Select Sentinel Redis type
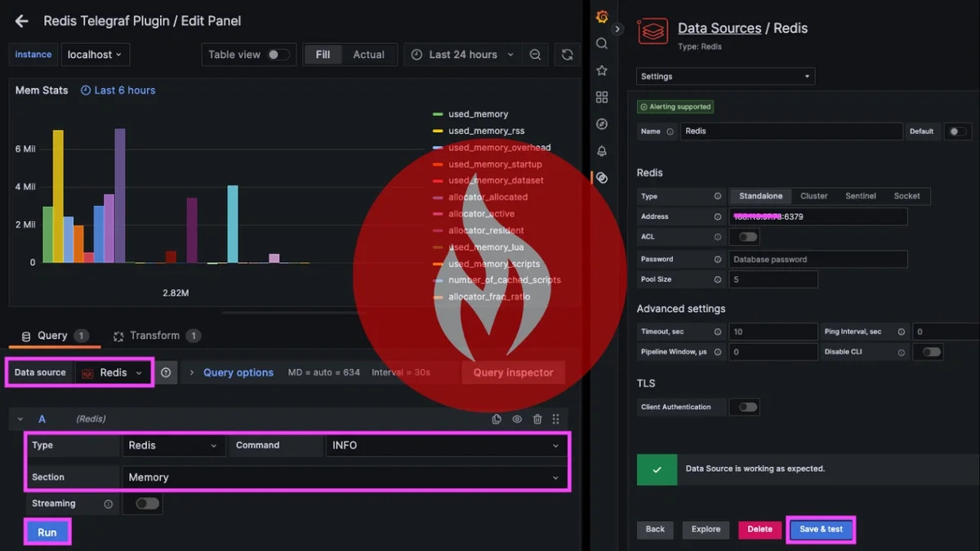 tap(861, 196)
